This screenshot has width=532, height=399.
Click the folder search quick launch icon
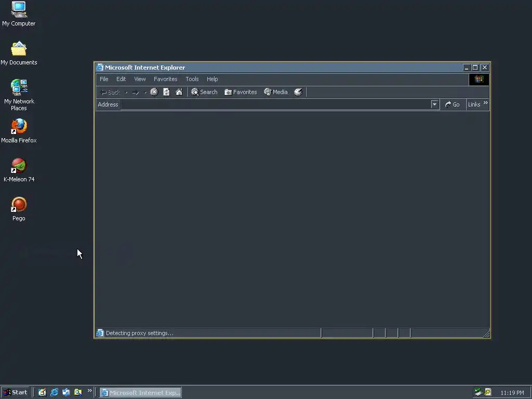(x=78, y=392)
